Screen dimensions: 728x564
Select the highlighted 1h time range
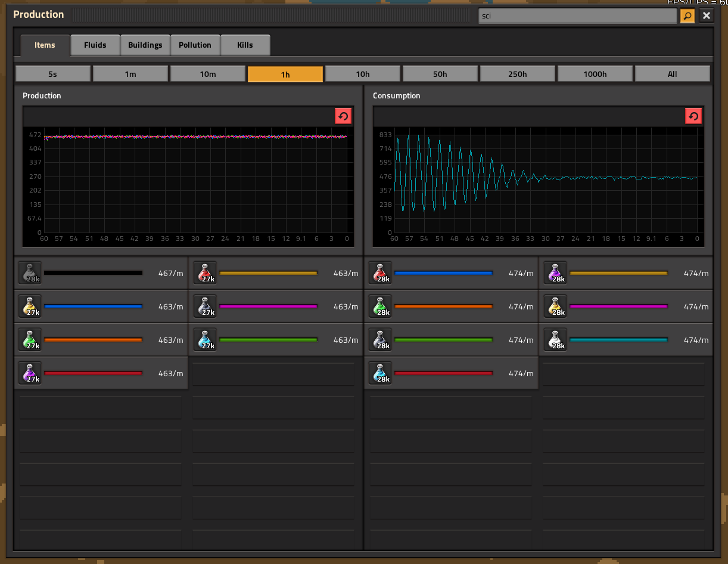click(x=285, y=74)
